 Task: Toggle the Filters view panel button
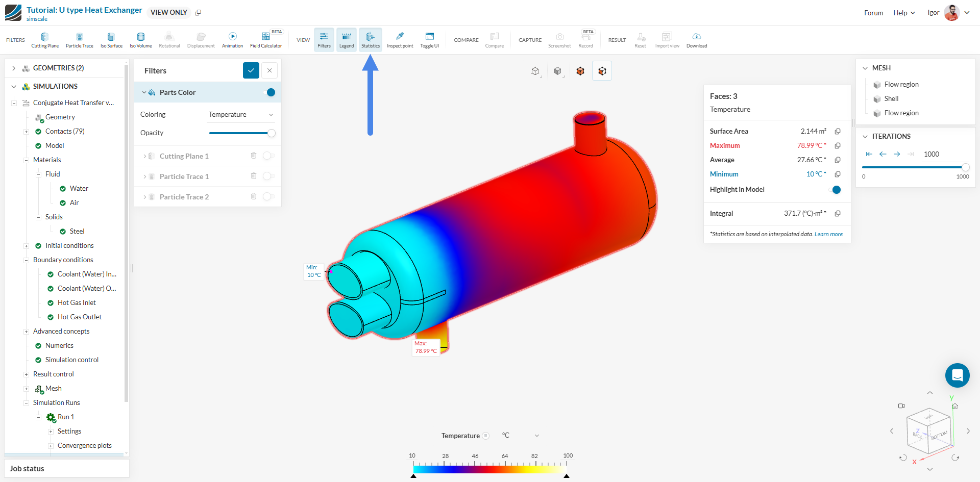(x=324, y=40)
